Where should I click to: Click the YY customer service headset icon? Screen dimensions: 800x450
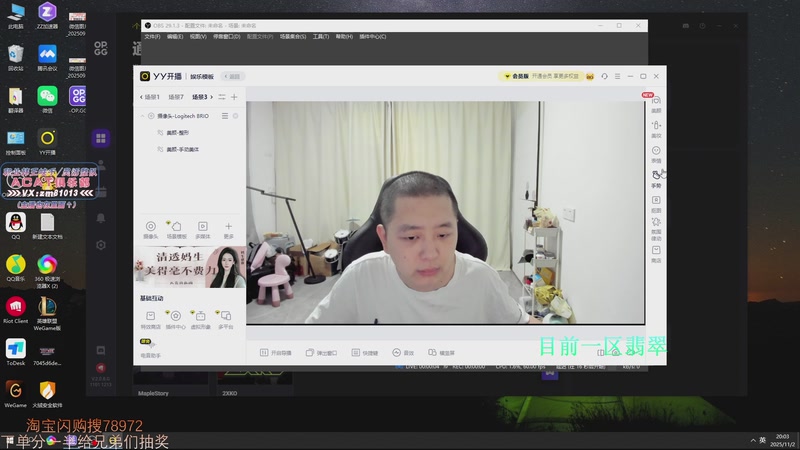pos(604,76)
